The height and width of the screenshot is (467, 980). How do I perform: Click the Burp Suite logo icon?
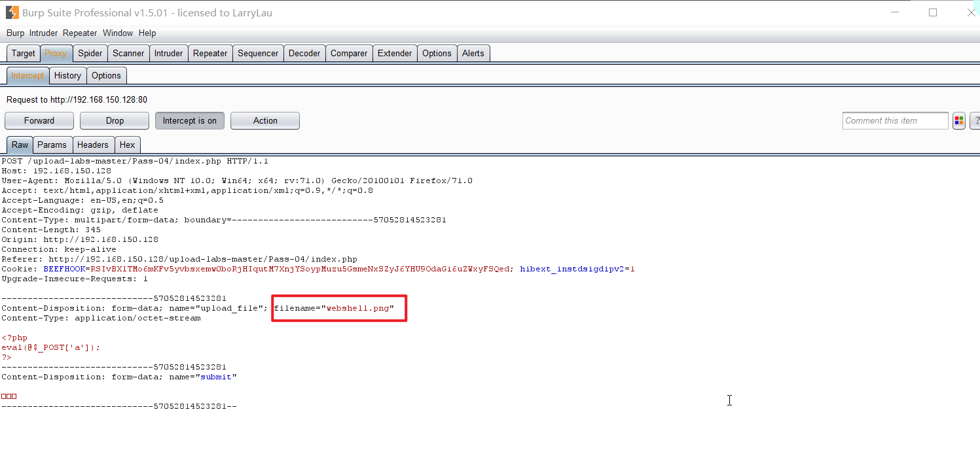click(12, 12)
